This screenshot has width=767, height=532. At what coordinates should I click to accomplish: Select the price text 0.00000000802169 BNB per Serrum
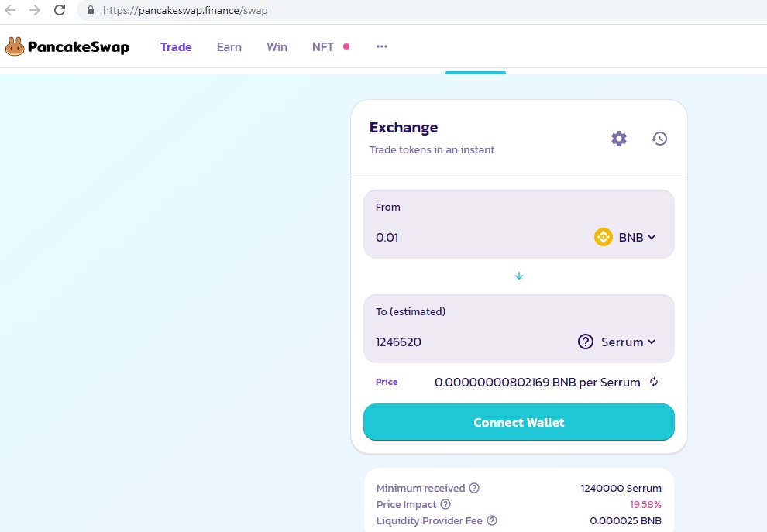pyautogui.click(x=537, y=382)
